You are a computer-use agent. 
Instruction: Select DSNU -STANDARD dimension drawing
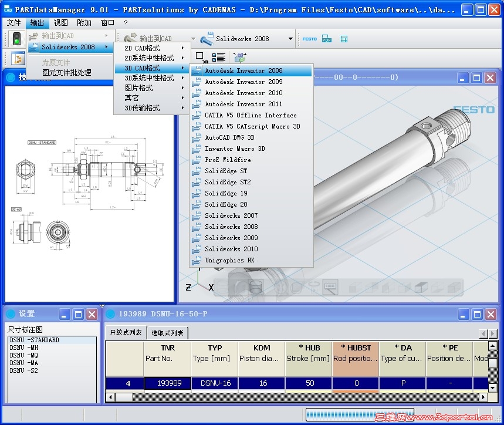(x=52, y=340)
